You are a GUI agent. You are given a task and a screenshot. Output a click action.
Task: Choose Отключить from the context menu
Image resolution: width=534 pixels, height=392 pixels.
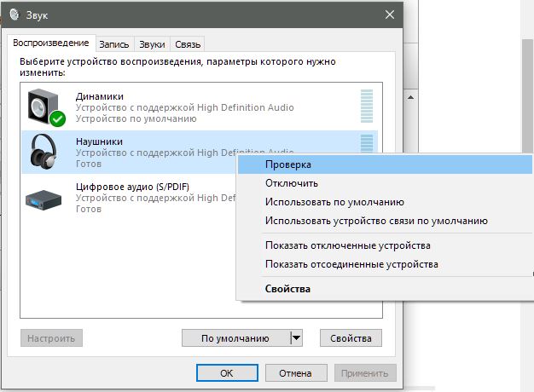291,183
